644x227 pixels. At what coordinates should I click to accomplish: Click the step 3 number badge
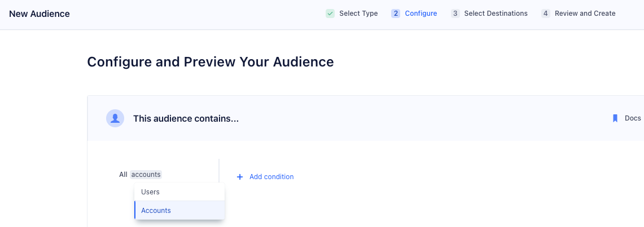455,14
